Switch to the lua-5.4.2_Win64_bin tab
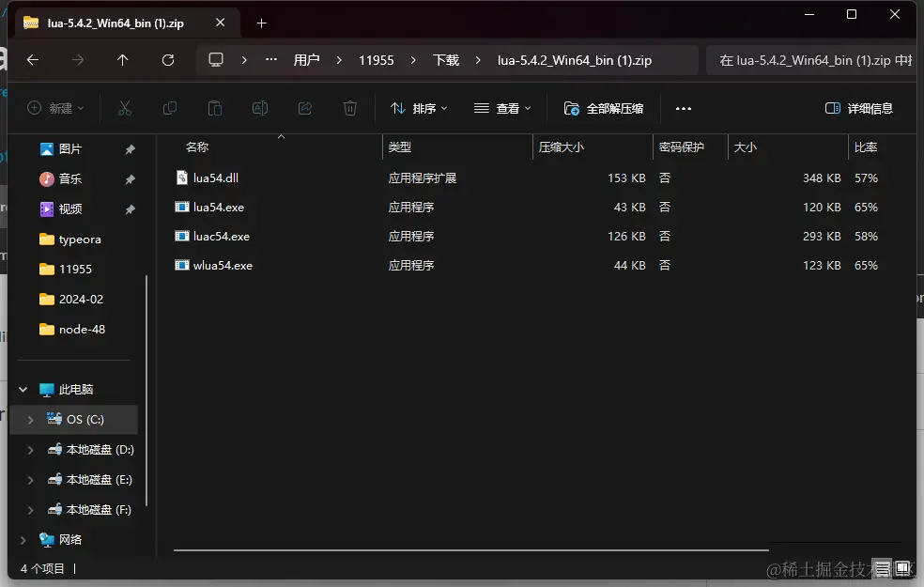Screen dimensions: 924x587 (113, 22)
